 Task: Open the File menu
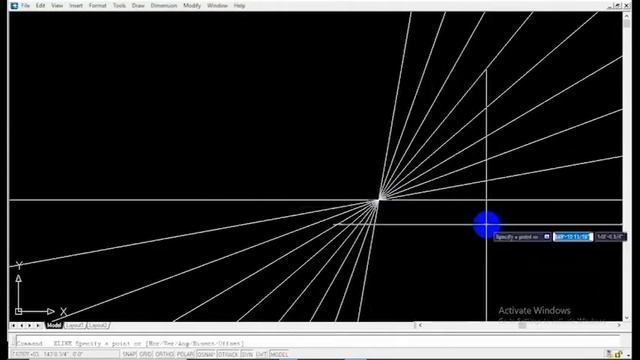pos(26,6)
